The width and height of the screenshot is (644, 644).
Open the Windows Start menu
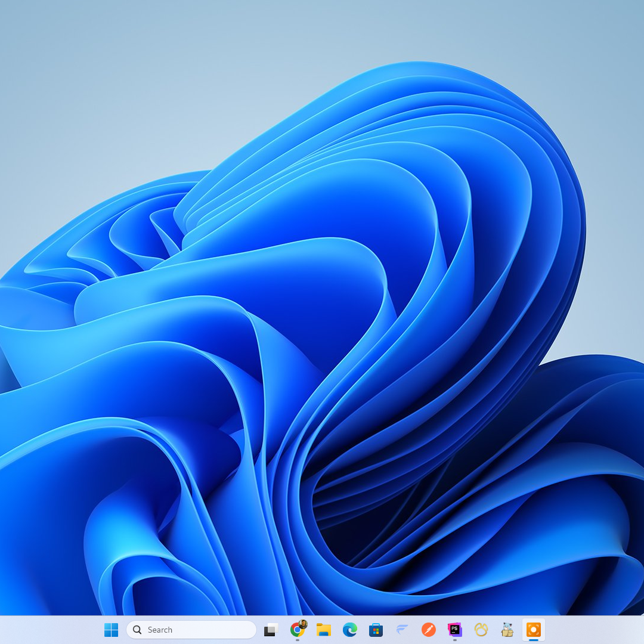pyautogui.click(x=111, y=630)
